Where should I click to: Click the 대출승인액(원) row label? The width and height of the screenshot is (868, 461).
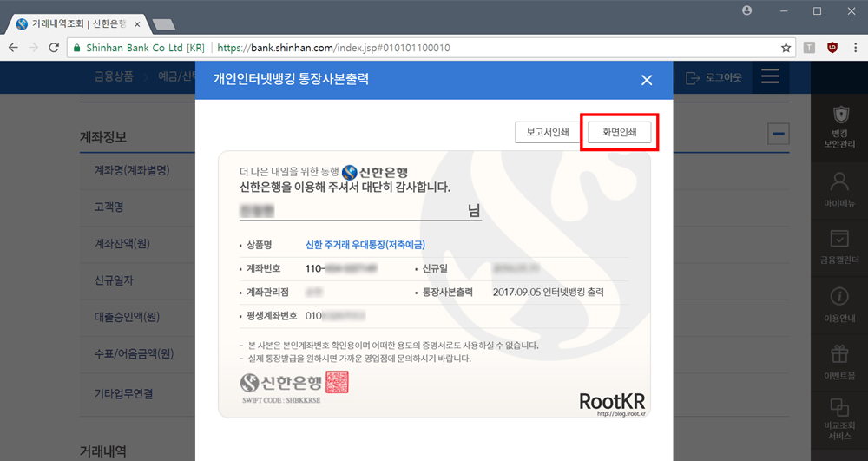click(x=127, y=317)
